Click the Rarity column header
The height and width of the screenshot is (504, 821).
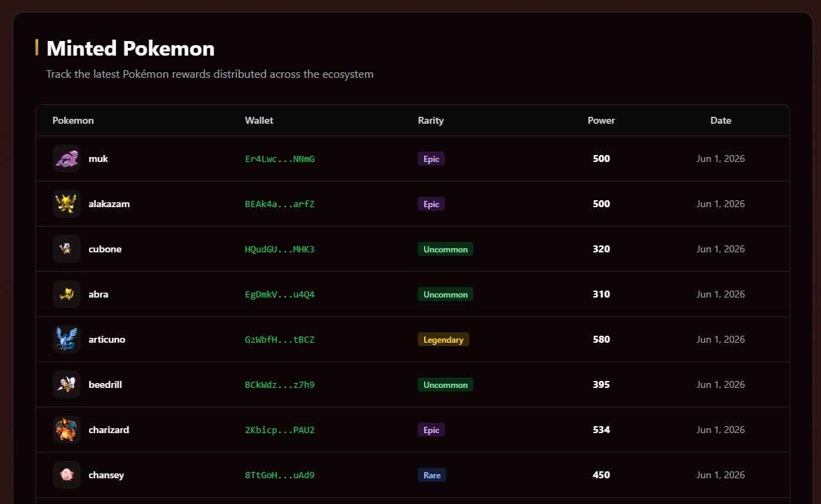431,120
